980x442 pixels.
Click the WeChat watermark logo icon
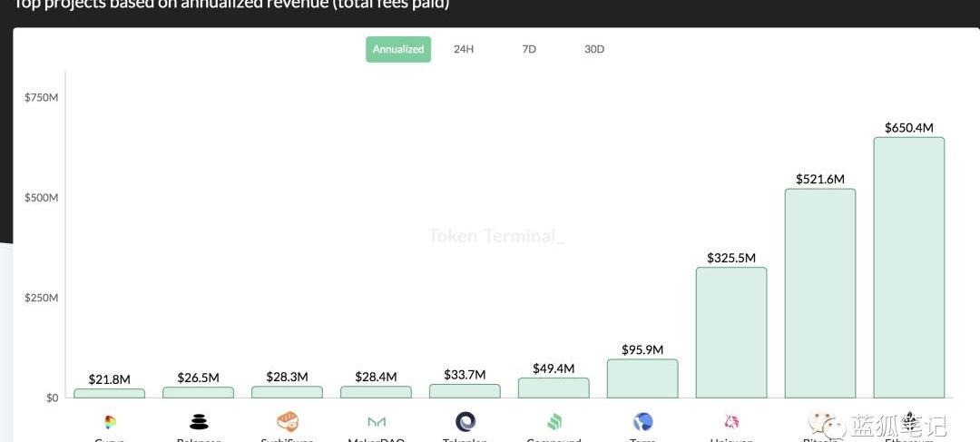pos(825,424)
